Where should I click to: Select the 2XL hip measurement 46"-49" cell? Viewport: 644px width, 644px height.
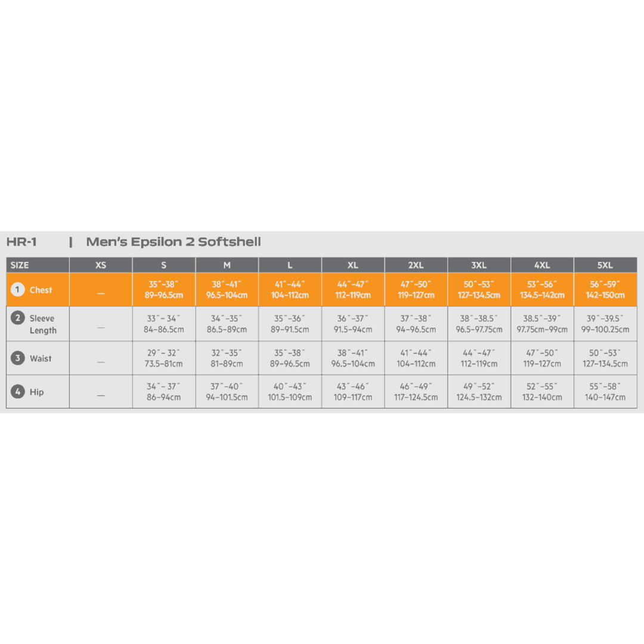pyautogui.click(x=416, y=392)
